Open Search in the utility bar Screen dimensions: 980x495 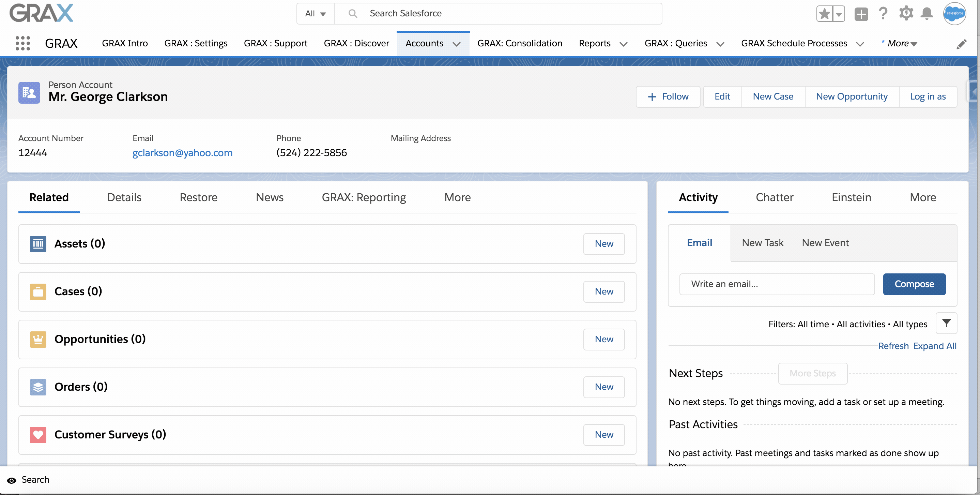coord(35,480)
